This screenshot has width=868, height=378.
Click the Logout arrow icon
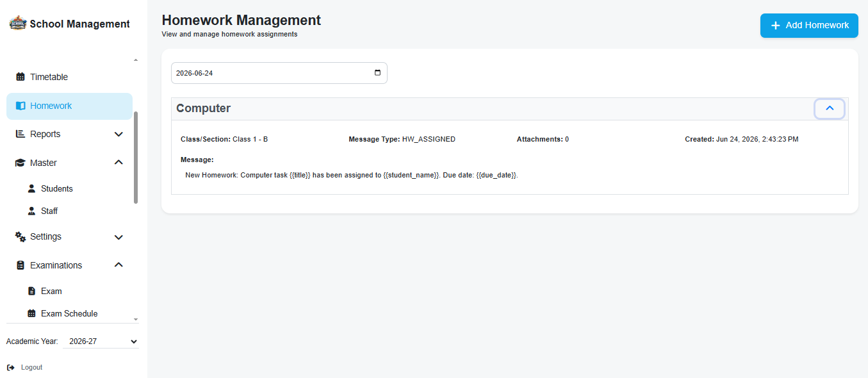(10, 367)
